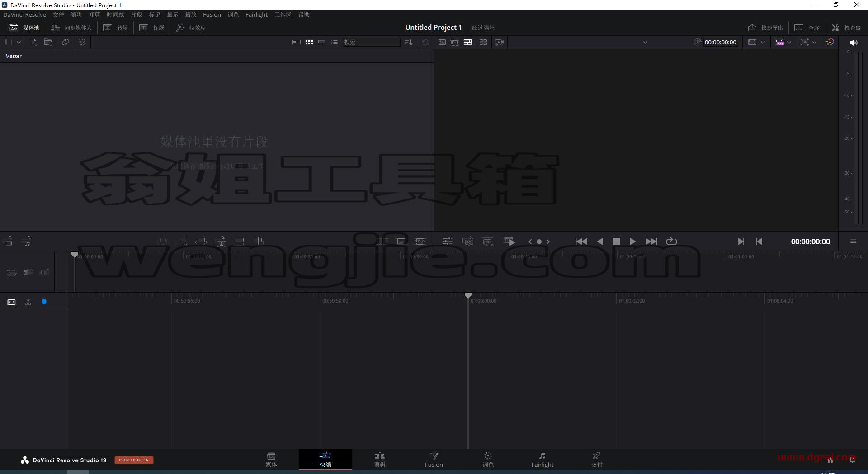Click the Append edit icon

[182, 242]
